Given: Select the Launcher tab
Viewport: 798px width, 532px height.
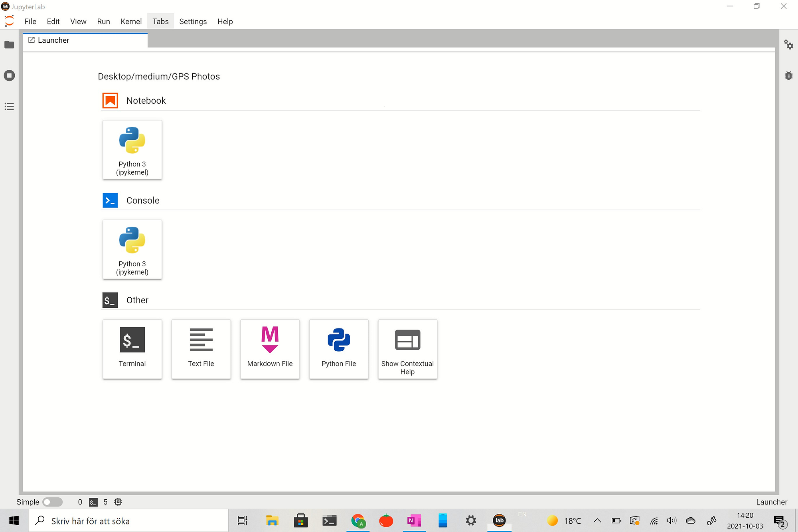Looking at the screenshot, I should coord(53,40).
